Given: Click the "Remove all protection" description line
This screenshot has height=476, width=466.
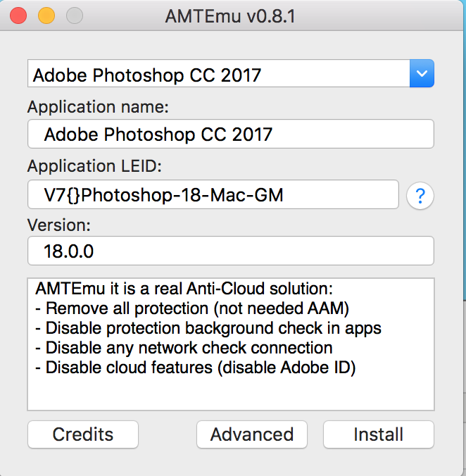Looking at the screenshot, I should coord(197,308).
